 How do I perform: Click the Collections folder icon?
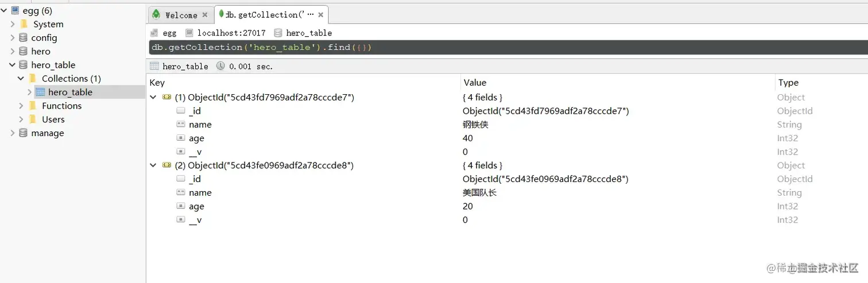tap(32, 78)
